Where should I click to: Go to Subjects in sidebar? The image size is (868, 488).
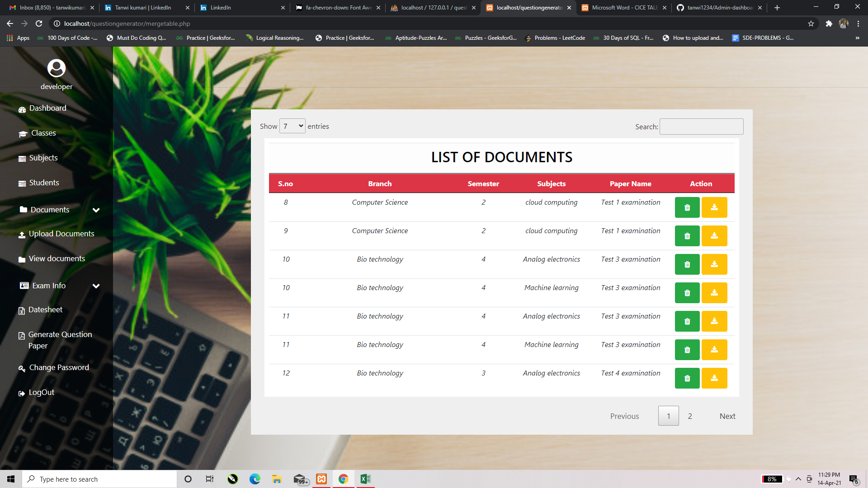38,158
